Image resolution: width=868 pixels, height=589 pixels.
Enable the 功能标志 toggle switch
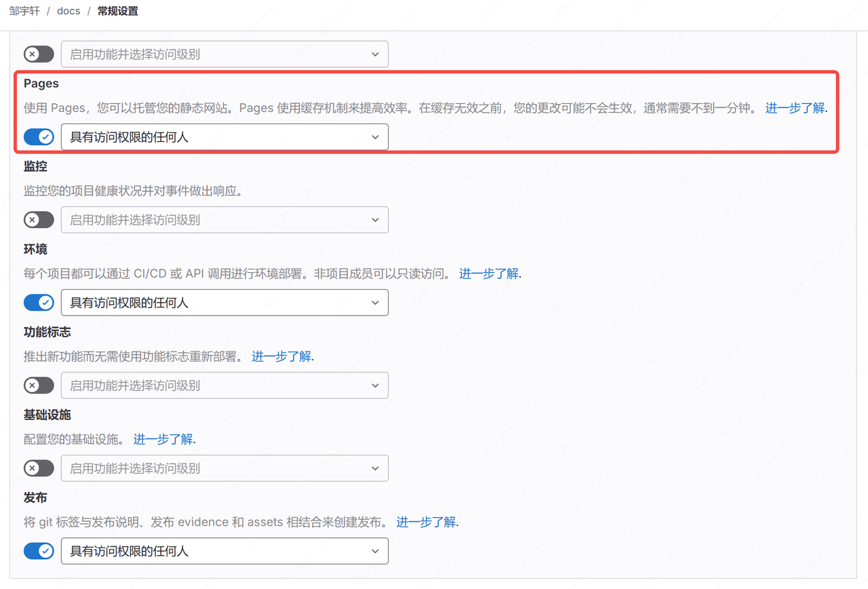pyautogui.click(x=39, y=385)
